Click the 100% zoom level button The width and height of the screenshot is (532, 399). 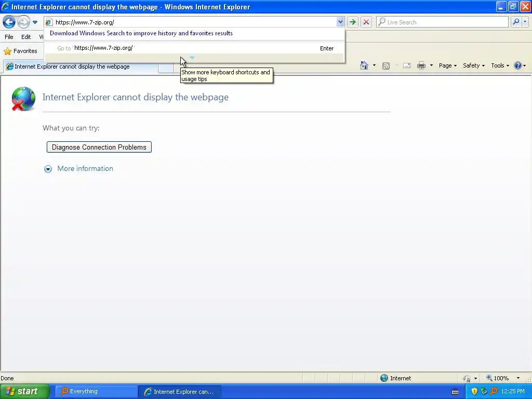[497, 378]
